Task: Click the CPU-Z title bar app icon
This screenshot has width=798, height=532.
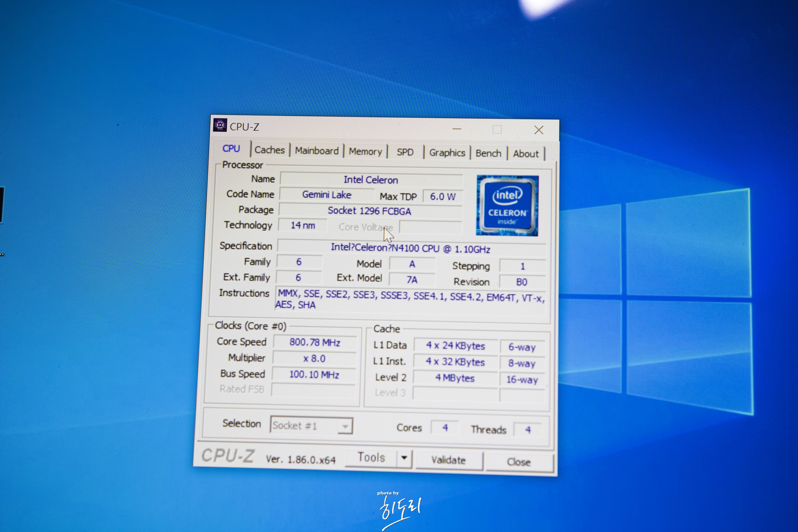Action: tap(220, 125)
